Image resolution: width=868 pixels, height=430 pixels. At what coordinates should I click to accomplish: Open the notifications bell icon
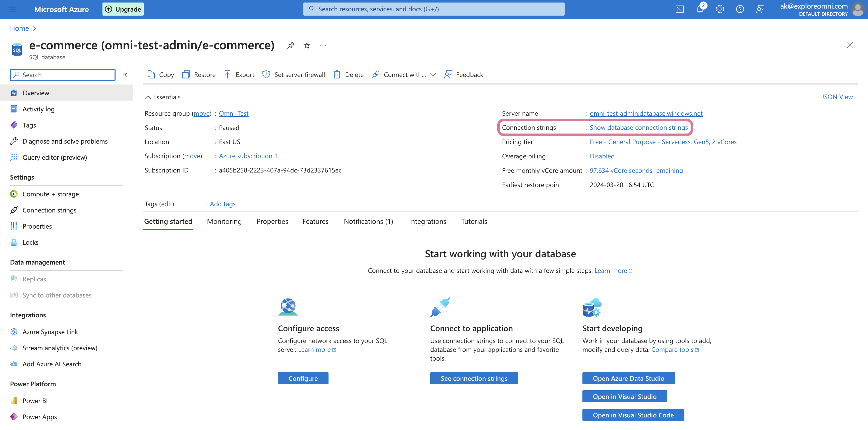[x=699, y=9]
